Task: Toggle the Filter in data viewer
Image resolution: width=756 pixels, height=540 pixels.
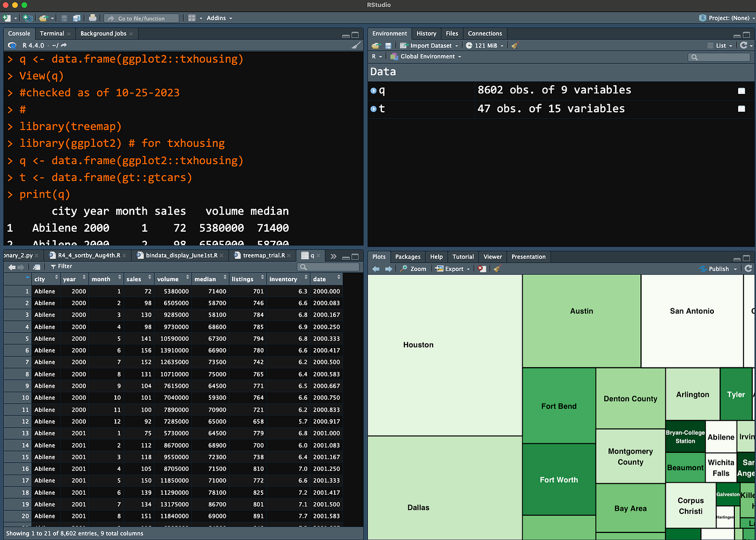Action: pyautogui.click(x=62, y=266)
